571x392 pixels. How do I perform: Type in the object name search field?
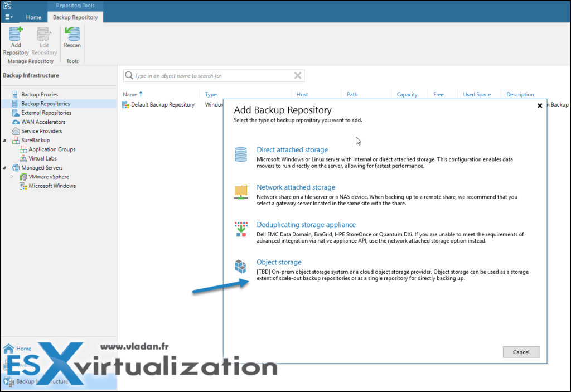(x=212, y=76)
